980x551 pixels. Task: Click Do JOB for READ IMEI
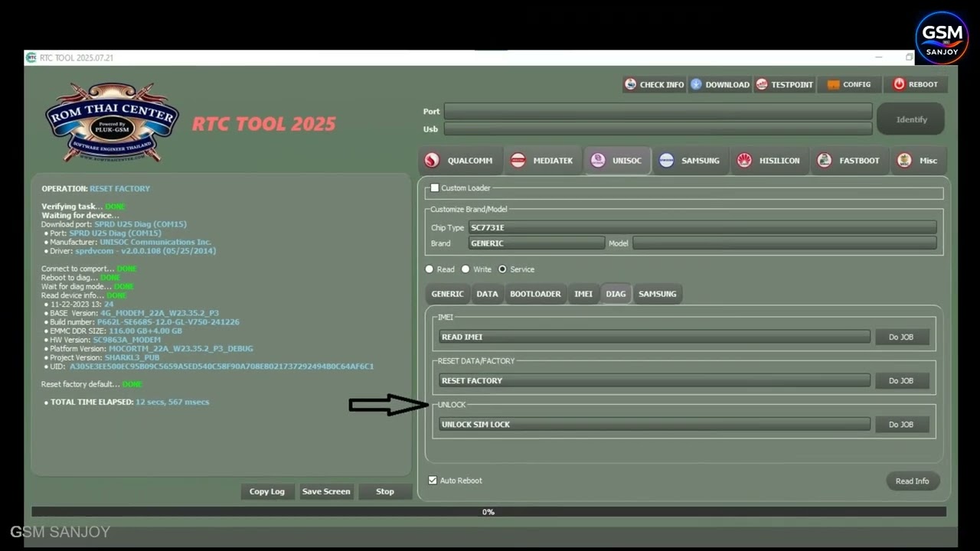tap(901, 337)
